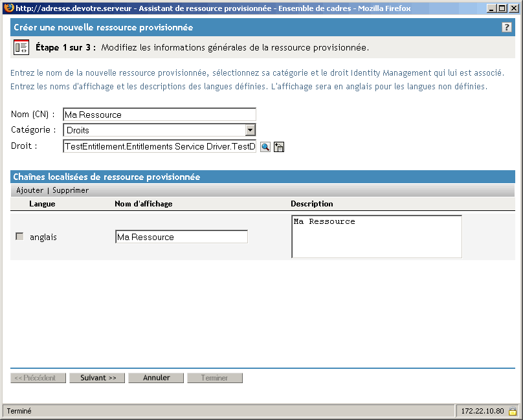Open the Catégorie dropdown arrow
The image size is (523, 420).
[x=250, y=130]
